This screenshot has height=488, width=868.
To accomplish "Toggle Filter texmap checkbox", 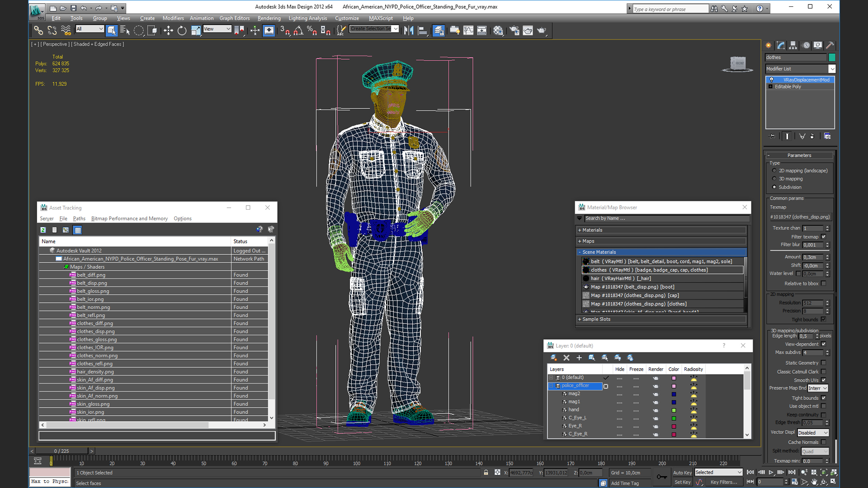I will [824, 236].
